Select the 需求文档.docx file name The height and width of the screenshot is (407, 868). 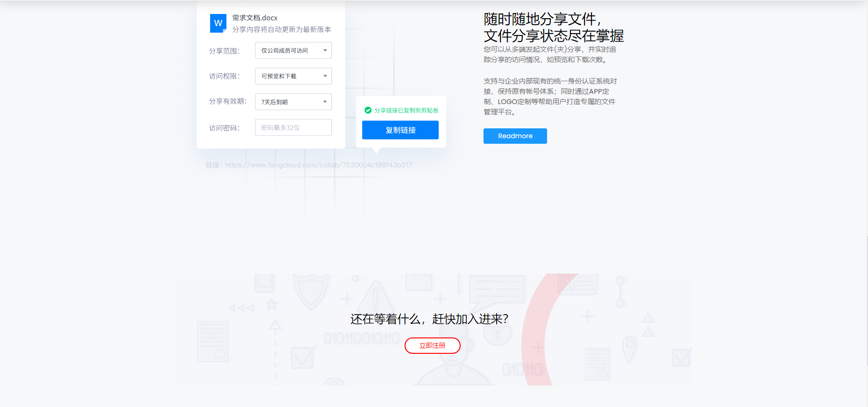click(x=255, y=18)
